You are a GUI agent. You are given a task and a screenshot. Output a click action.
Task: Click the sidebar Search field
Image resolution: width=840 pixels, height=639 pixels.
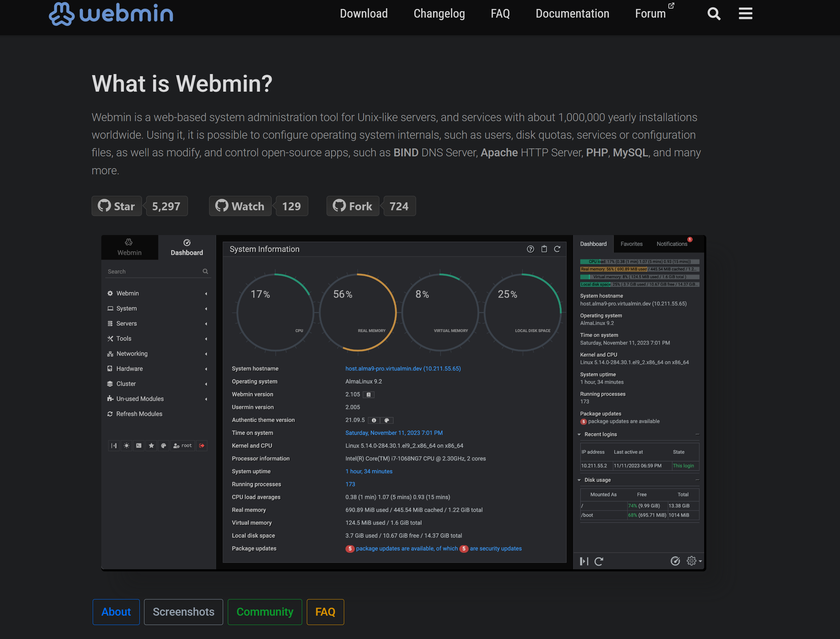click(153, 272)
